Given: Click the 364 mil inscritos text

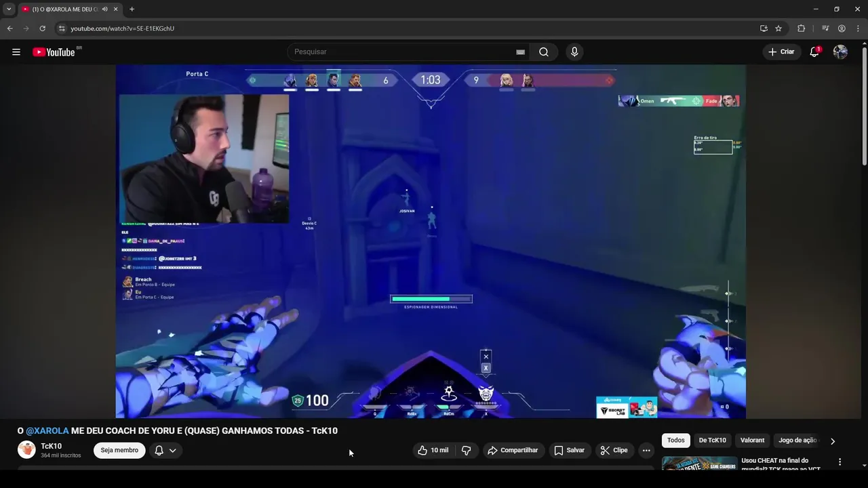Looking at the screenshot, I should [60, 455].
